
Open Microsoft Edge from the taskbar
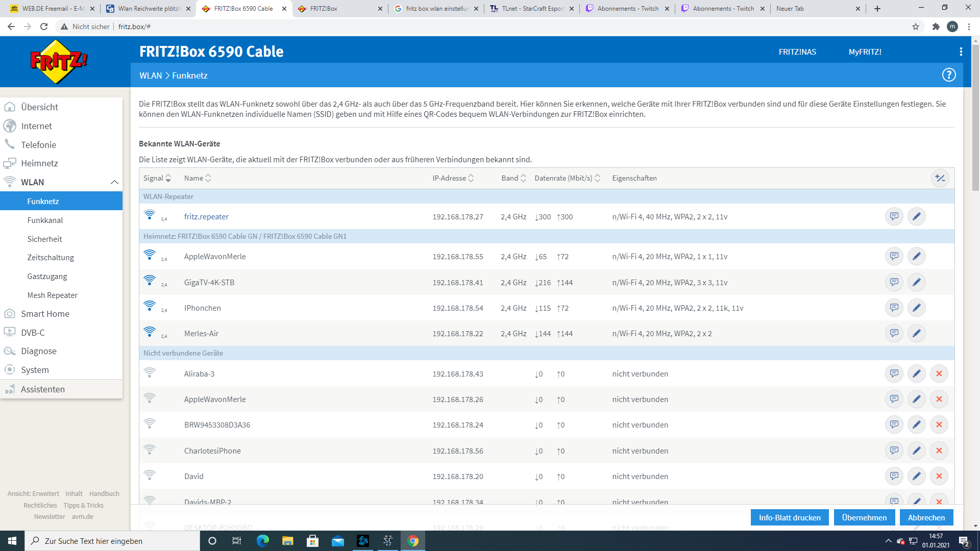coord(262,541)
